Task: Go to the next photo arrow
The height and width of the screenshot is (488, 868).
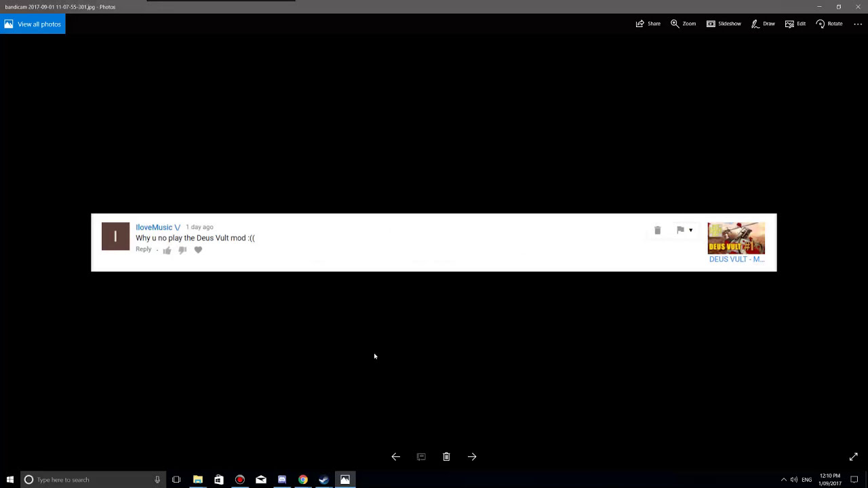Action: click(x=472, y=457)
